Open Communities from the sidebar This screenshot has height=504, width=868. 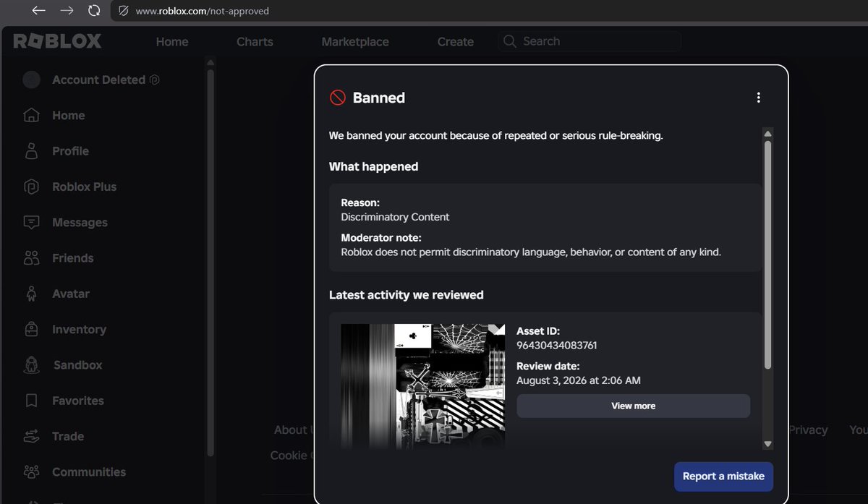(89, 471)
